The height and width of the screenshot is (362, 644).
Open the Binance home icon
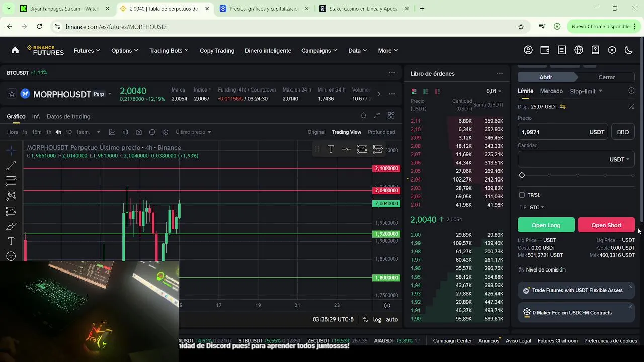15,50
